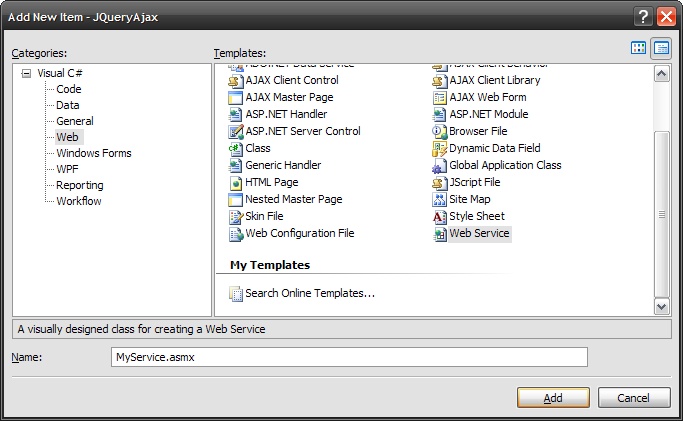This screenshot has width=683, height=421.
Task: Select the Web category
Action: [68, 137]
